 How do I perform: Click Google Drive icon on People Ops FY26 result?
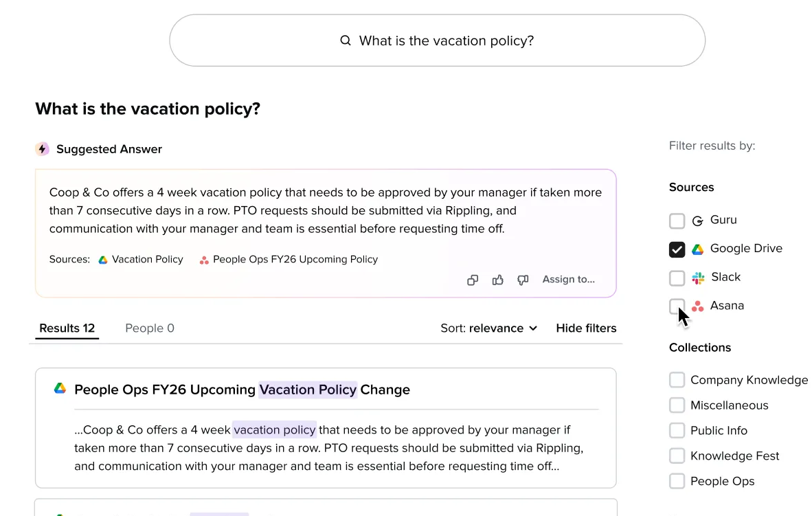60,389
